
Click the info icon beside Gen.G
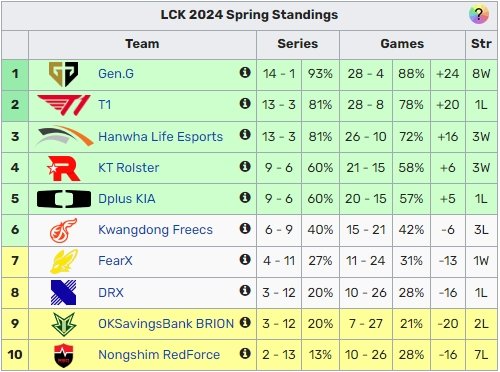click(x=245, y=72)
